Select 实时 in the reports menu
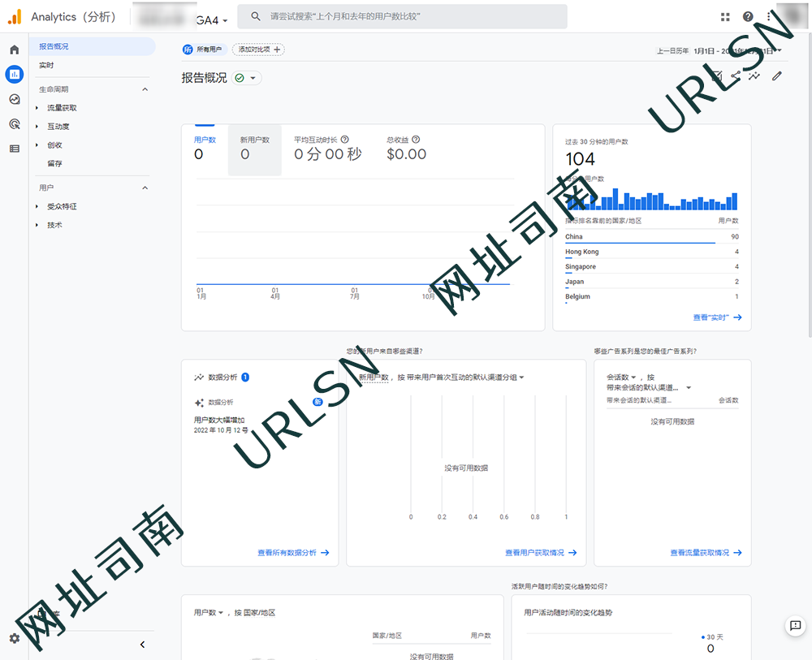This screenshot has height=660, width=812. click(x=47, y=65)
